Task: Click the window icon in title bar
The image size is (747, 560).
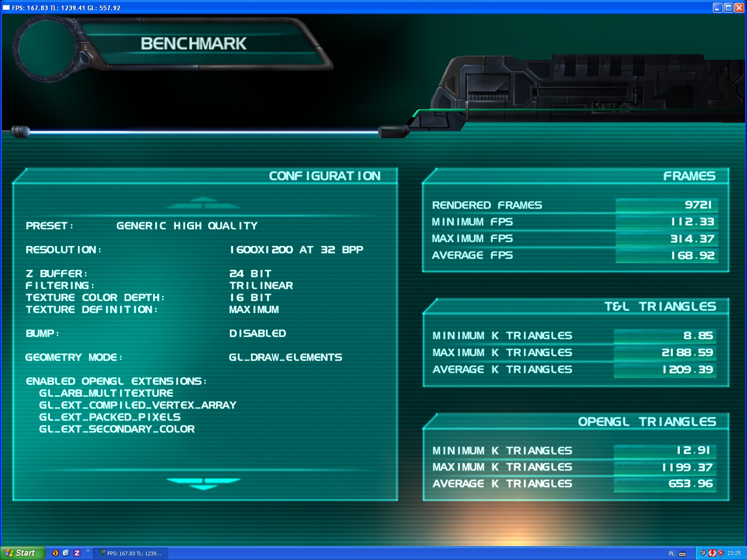Action: coord(6,7)
